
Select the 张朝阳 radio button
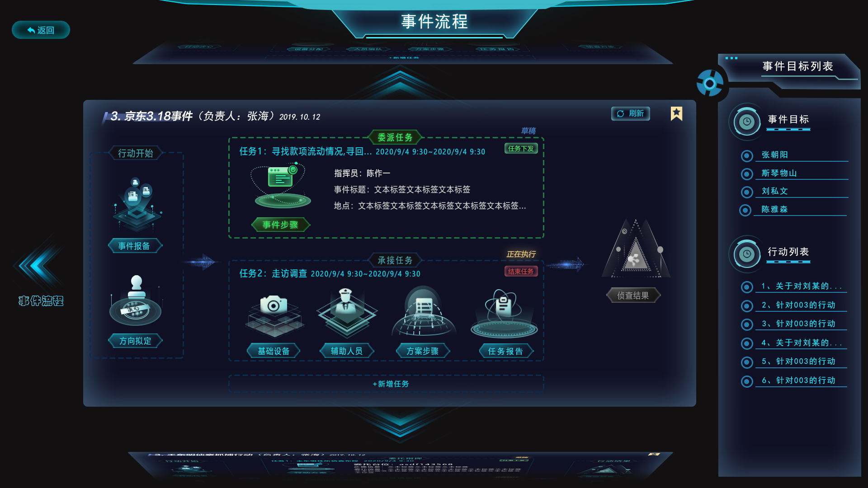[x=747, y=155]
